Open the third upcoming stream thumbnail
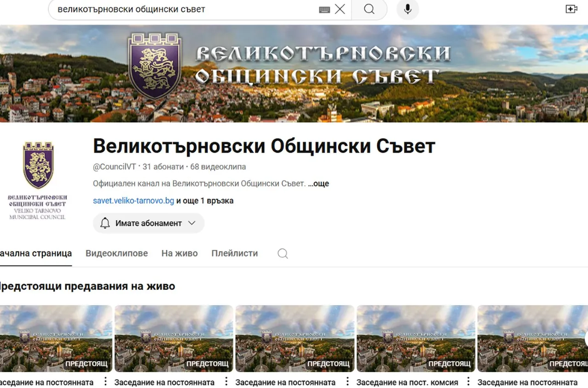This screenshot has width=588, height=388. pyautogui.click(x=295, y=339)
